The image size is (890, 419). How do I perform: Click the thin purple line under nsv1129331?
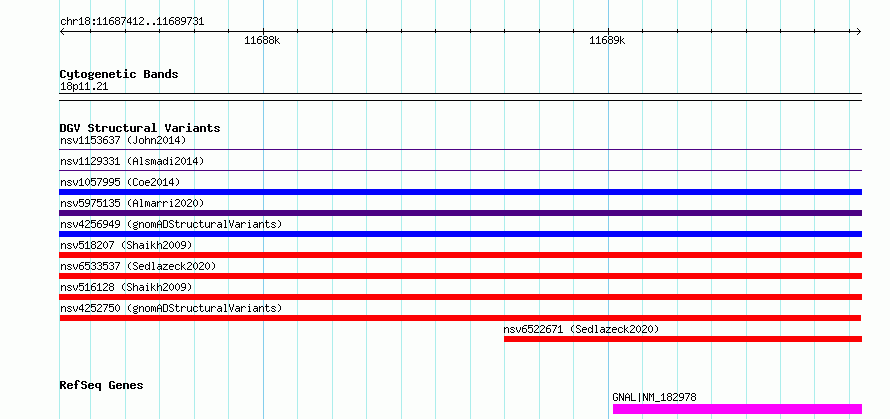[x=461, y=170]
